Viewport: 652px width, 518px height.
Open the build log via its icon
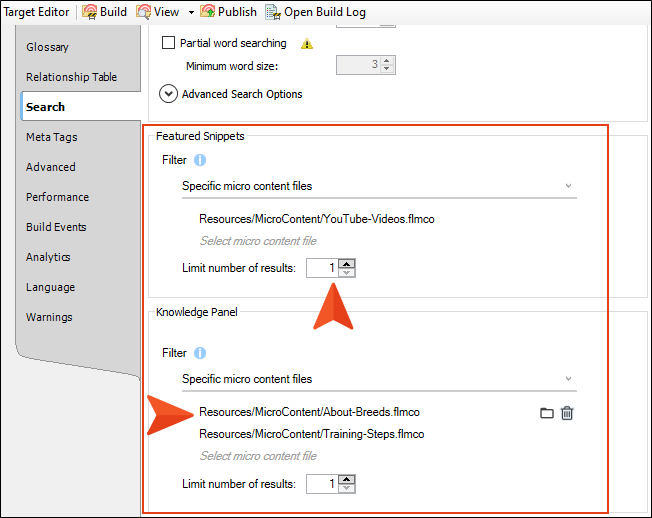tap(273, 12)
